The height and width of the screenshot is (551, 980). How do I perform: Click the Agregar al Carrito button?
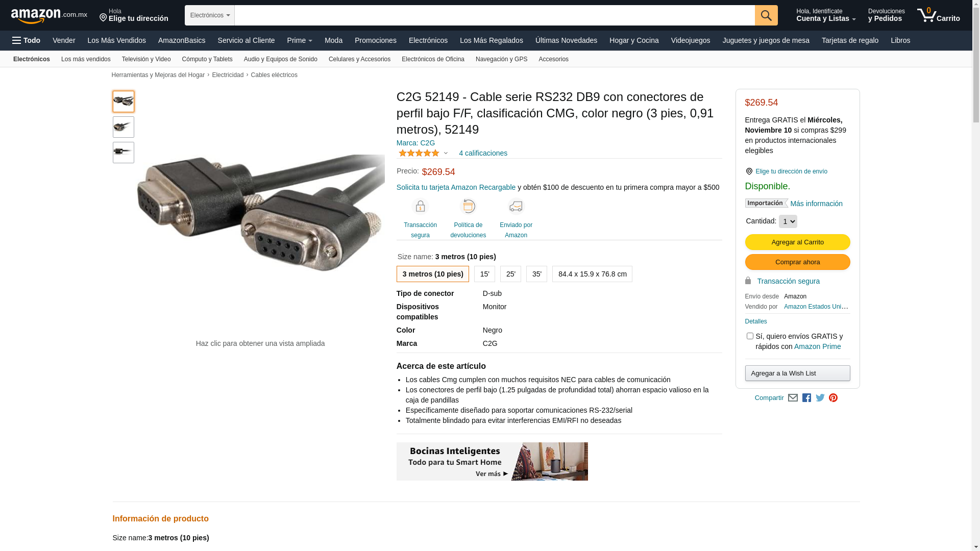point(797,242)
